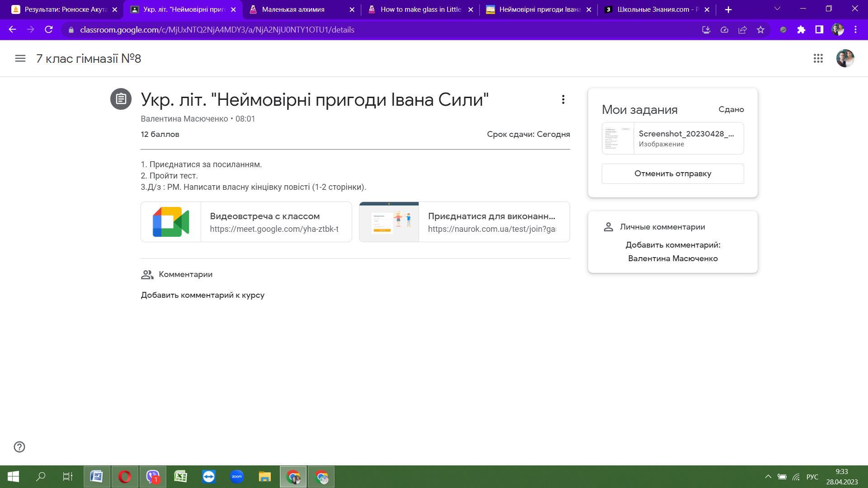Open the Google apps grid launcher
The image size is (868, 488).
tap(818, 58)
